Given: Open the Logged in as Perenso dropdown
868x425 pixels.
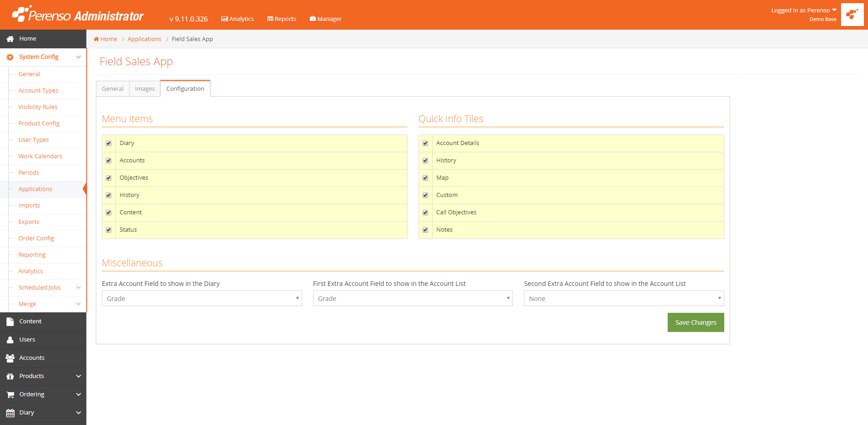Looking at the screenshot, I should coord(804,10).
